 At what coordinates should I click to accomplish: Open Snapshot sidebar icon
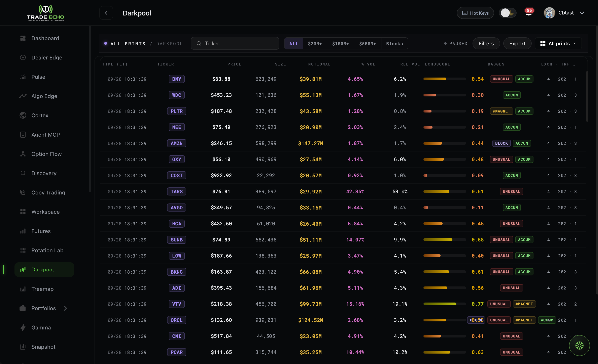tap(23, 347)
